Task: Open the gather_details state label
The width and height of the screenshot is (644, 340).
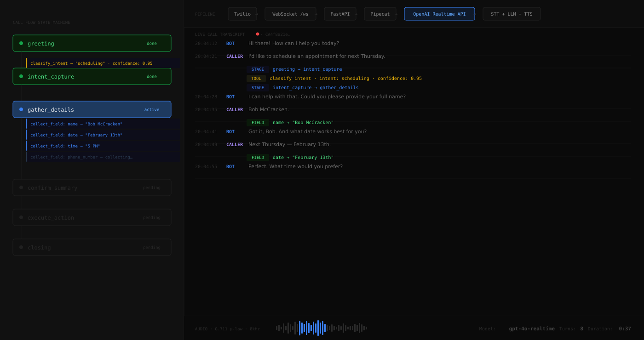Action: (x=51, y=110)
